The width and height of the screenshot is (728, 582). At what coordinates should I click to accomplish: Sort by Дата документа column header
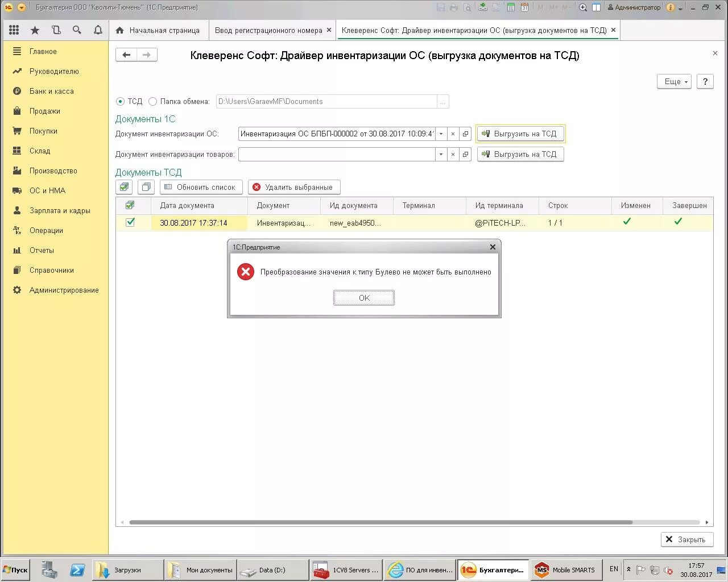coord(200,205)
